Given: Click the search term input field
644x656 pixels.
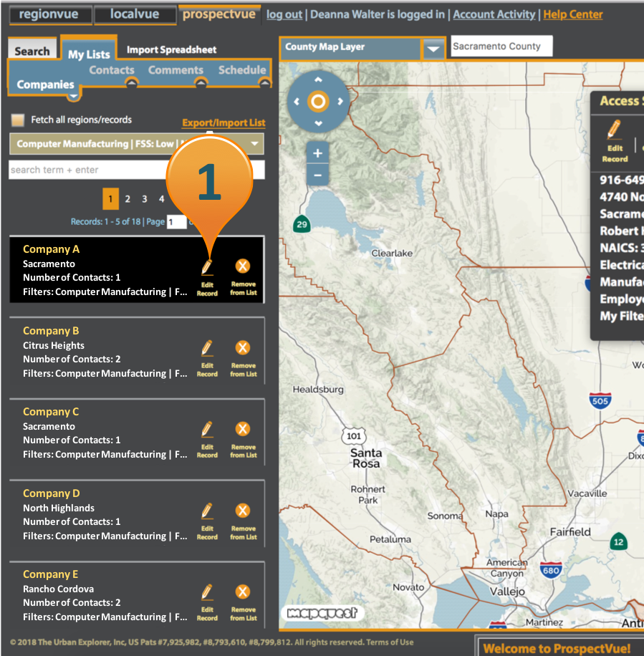Looking at the screenshot, I should (136, 170).
